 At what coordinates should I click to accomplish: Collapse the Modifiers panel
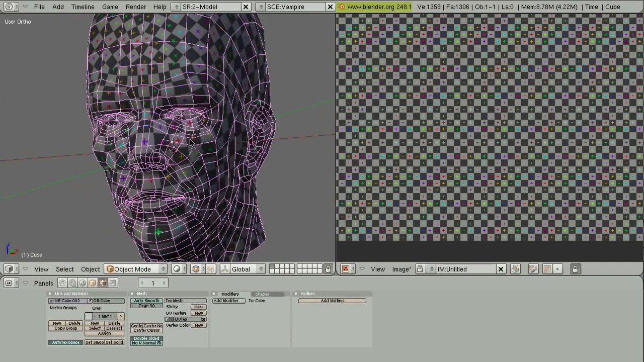[x=214, y=294]
